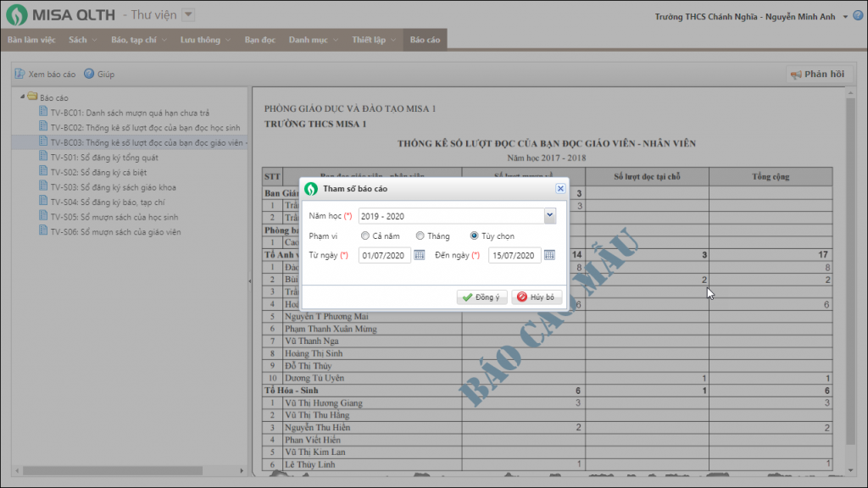Select TV-S05: Sổ mượn sách của học sinh
Viewport: 868px width, 488px height.
tap(114, 217)
